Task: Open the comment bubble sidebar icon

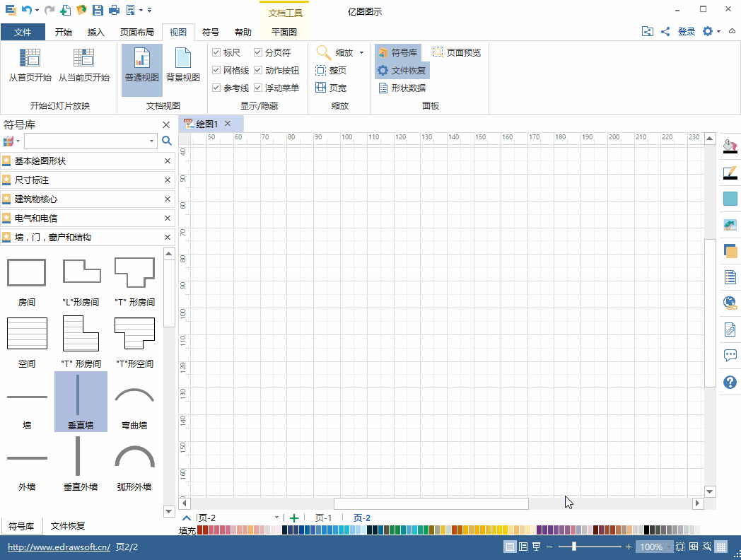Action: coord(730,356)
